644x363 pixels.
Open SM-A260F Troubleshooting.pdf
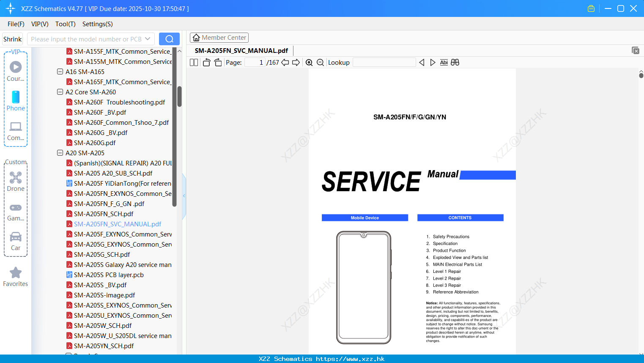[119, 102]
